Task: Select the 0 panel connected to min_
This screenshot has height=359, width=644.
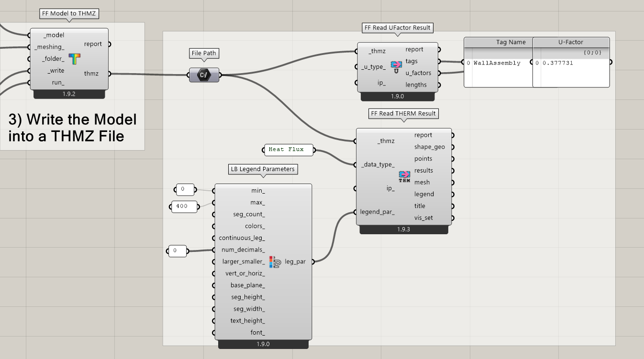Action: tap(185, 190)
